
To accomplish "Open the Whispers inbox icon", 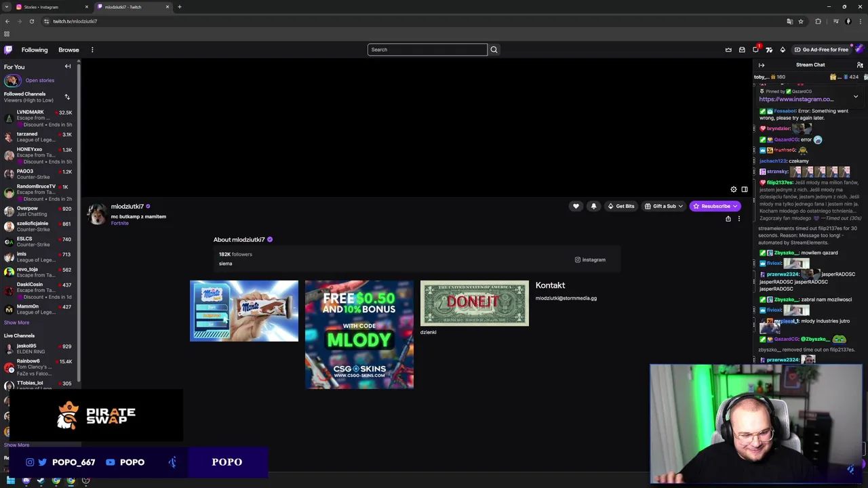I will coord(742,49).
